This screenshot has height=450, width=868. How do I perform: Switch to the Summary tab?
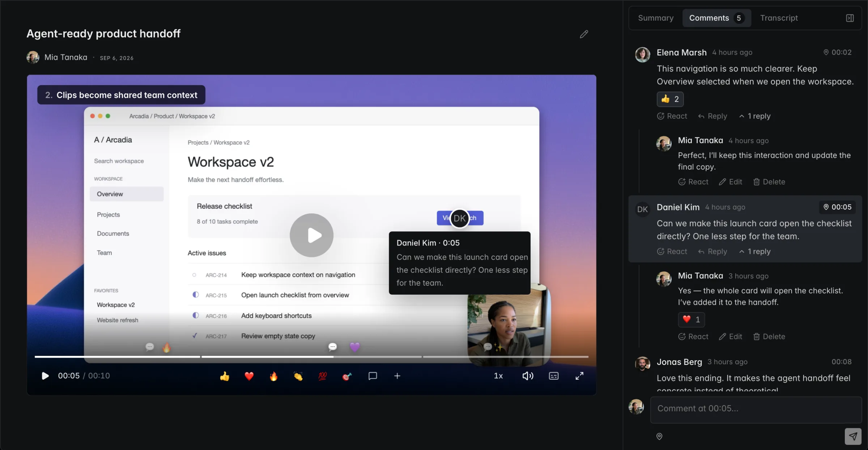656,18
